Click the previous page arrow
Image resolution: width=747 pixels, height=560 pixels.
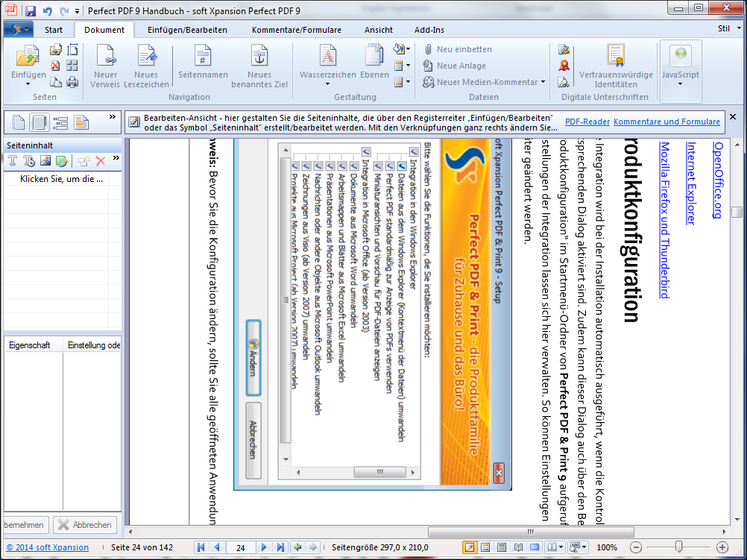point(217,547)
